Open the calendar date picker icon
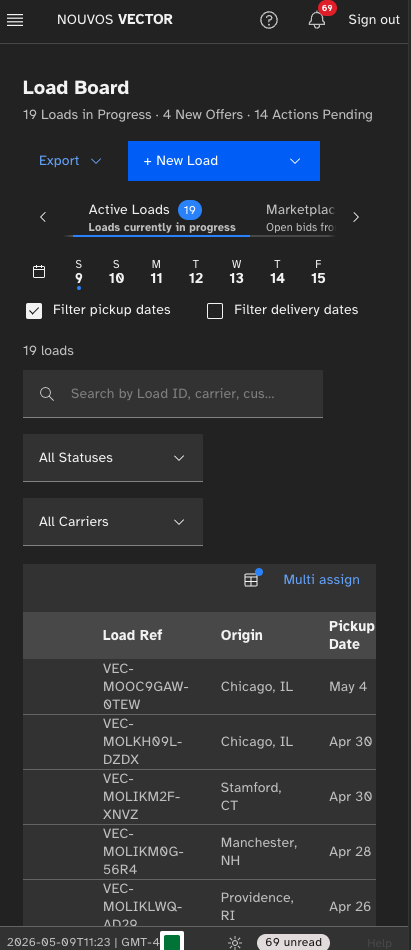 click(39, 271)
